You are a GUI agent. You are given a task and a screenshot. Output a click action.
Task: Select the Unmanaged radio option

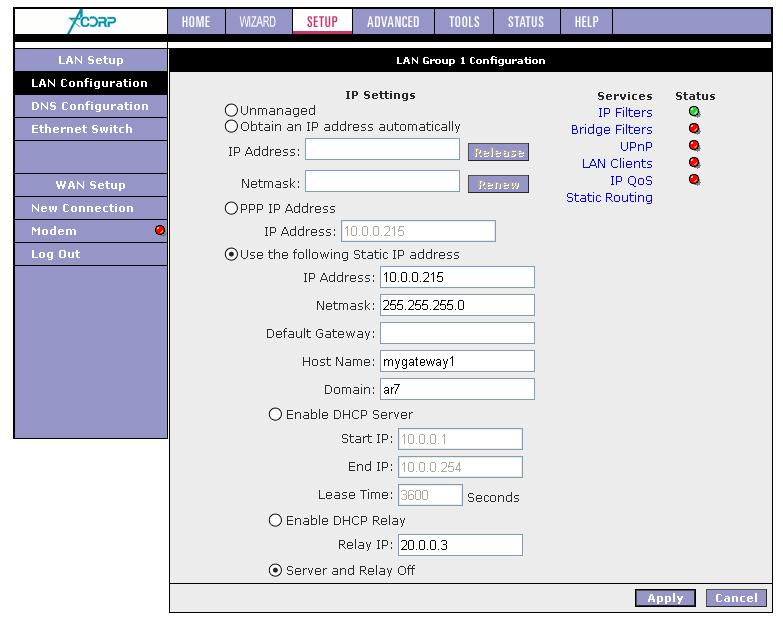click(231, 110)
